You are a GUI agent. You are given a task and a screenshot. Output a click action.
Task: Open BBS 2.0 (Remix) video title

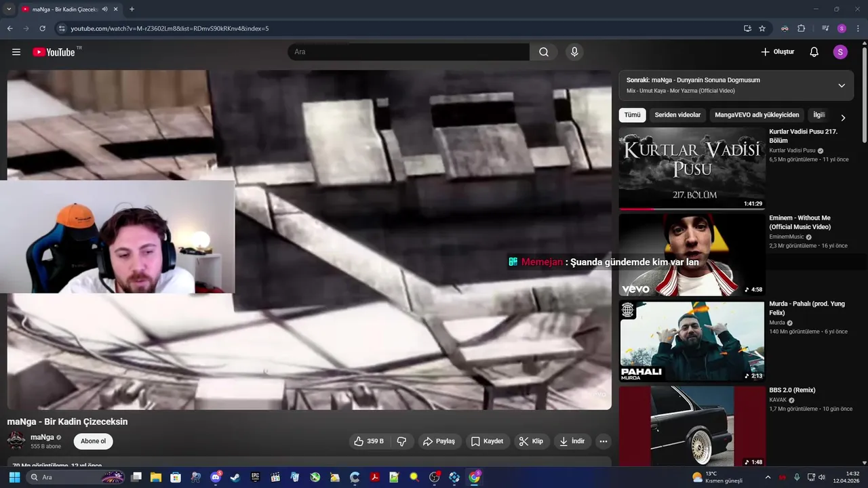tap(792, 390)
